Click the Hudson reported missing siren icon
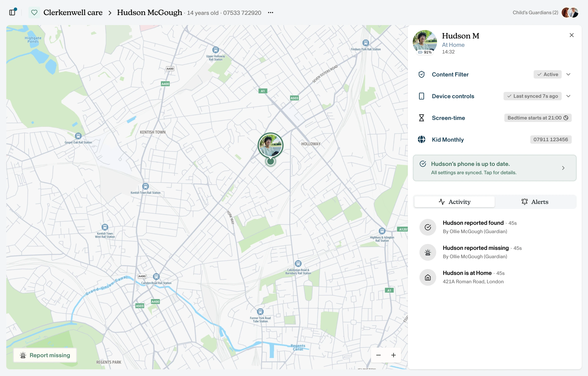This screenshot has width=588, height=376. coord(428,253)
